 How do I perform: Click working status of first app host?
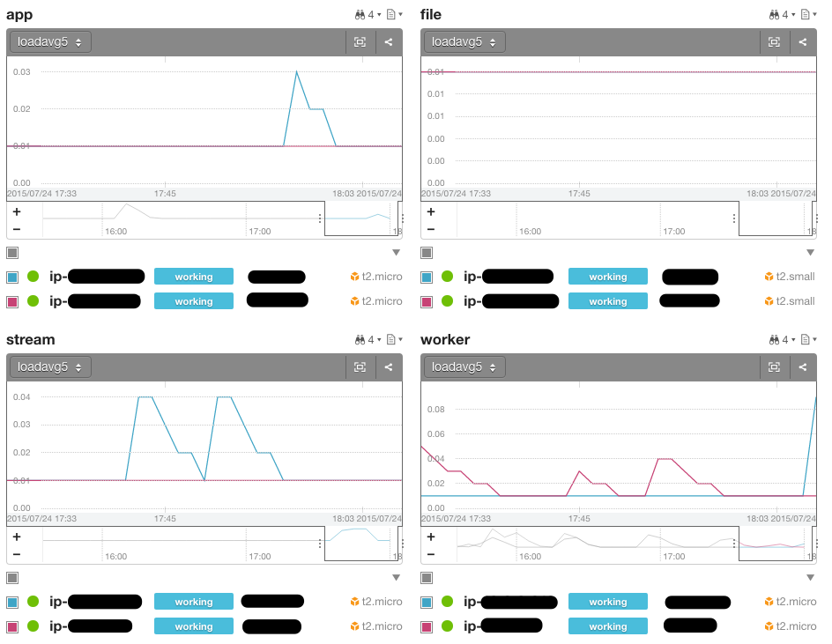tap(194, 277)
